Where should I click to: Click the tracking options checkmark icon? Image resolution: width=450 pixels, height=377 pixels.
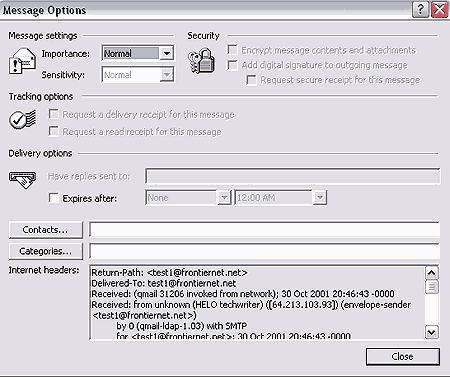22,120
